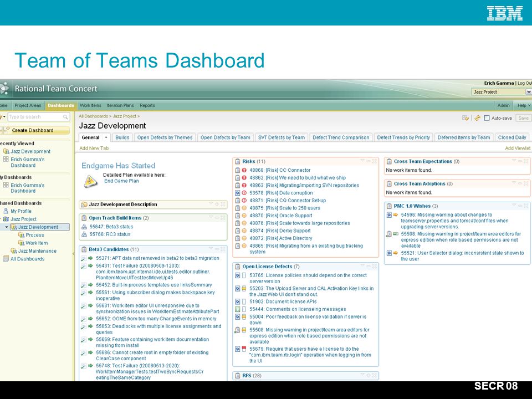The image size is (532, 399).
Task: Click the Add New Tab link
Action: click(94, 149)
